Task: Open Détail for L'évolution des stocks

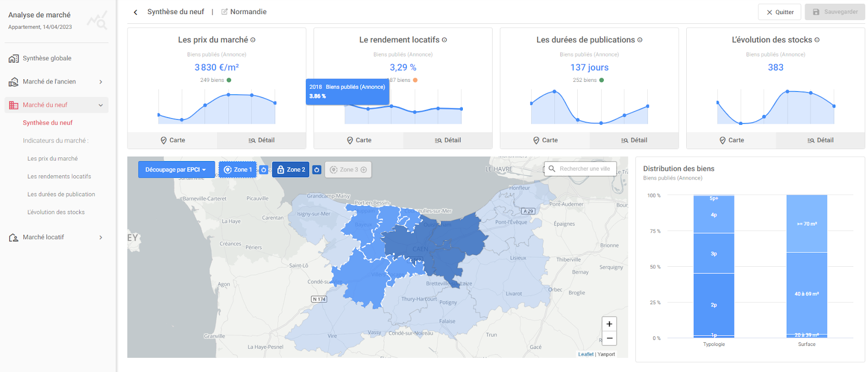Action: tap(820, 140)
